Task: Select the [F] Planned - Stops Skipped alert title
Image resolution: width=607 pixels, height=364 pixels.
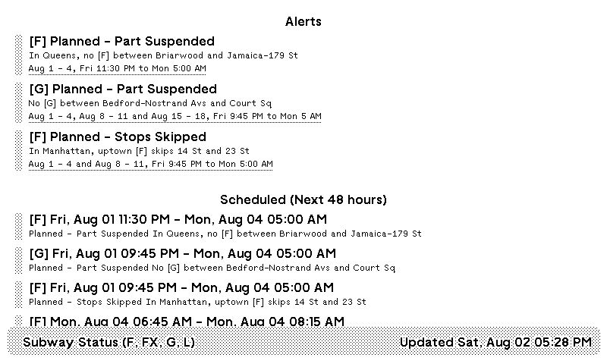Action: pyautogui.click(x=117, y=137)
